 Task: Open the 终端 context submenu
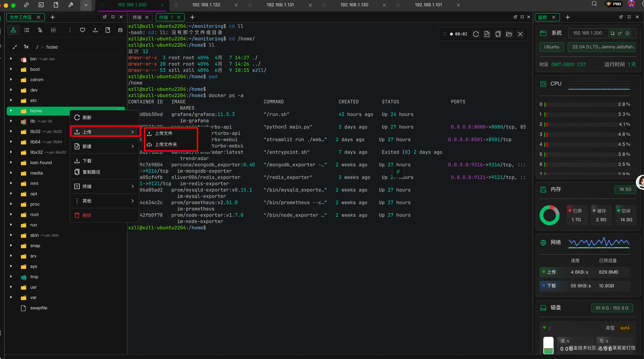(104, 186)
